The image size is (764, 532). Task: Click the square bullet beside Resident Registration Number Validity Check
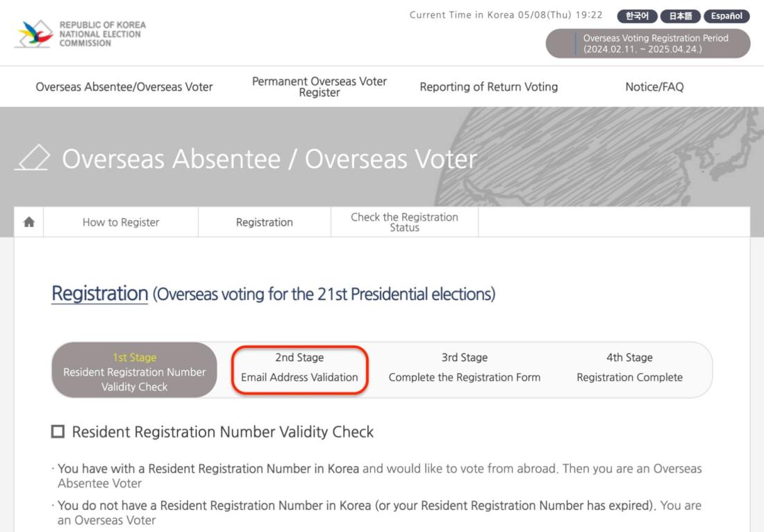pos(58,431)
